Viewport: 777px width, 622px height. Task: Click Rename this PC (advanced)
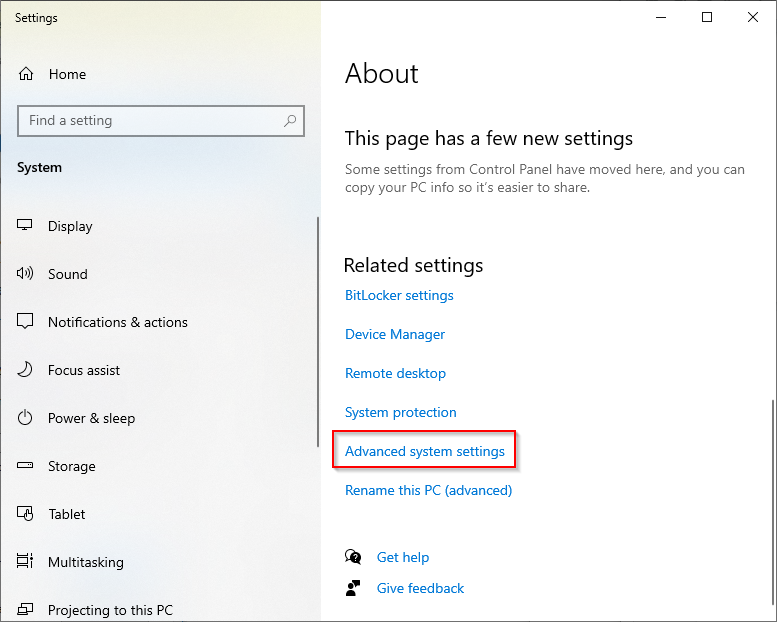click(428, 490)
